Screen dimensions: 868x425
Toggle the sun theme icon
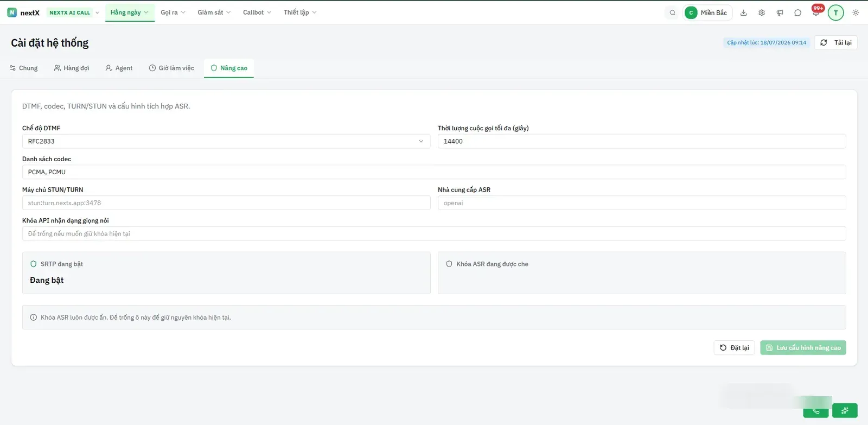(x=856, y=12)
